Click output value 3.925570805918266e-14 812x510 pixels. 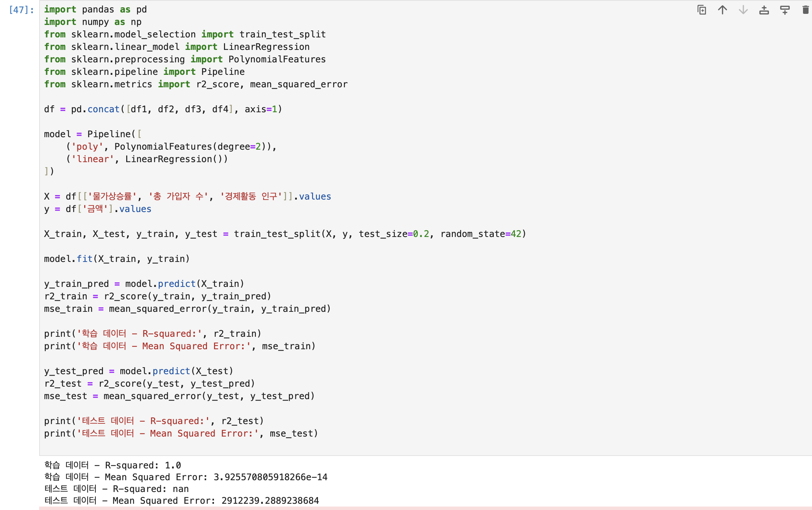coord(270,477)
